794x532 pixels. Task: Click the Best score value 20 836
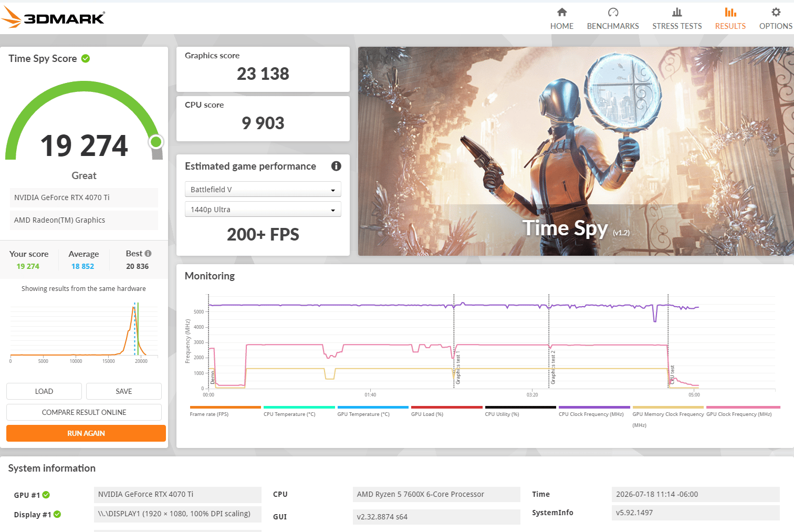pos(138,266)
